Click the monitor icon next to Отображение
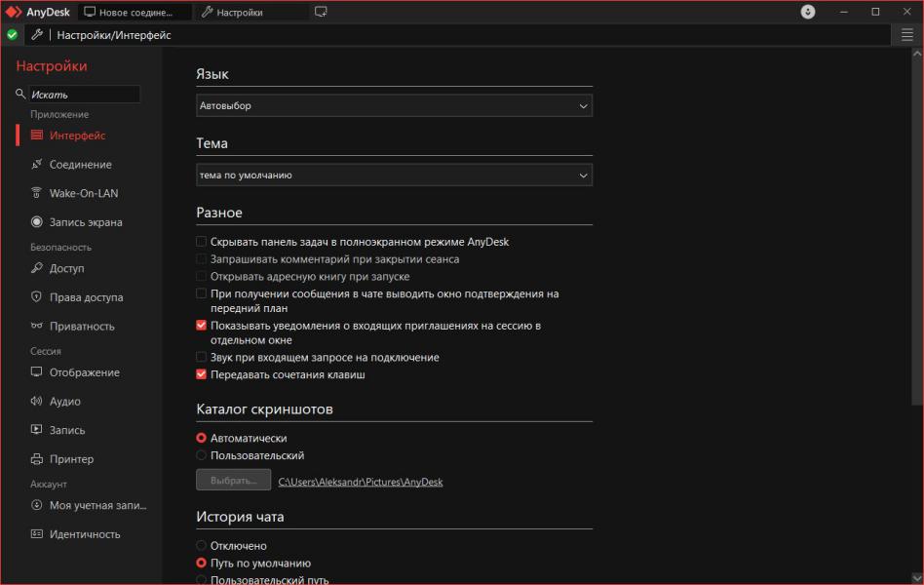924x585 pixels. coord(37,372)
